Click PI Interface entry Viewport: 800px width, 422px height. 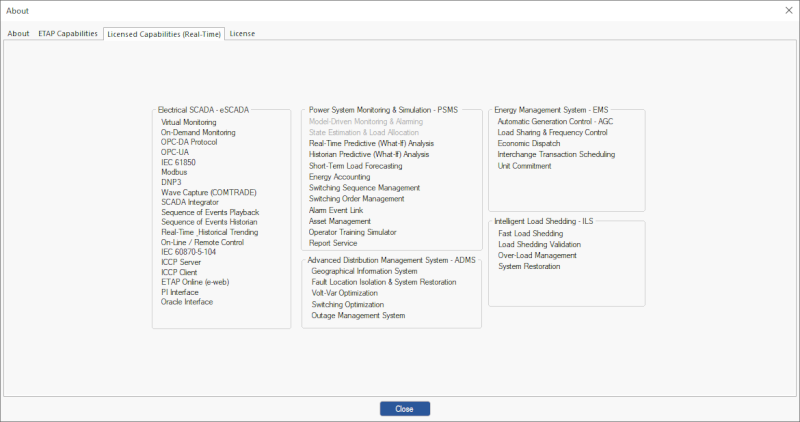[180, 292]
